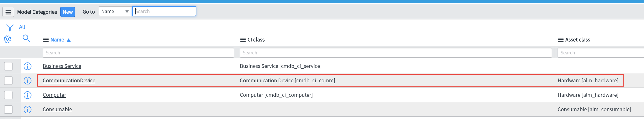Preview the Computer record info icon
The height and width of the screenshot is (119, 644).
pyautogui.click(x=27, y=95)
